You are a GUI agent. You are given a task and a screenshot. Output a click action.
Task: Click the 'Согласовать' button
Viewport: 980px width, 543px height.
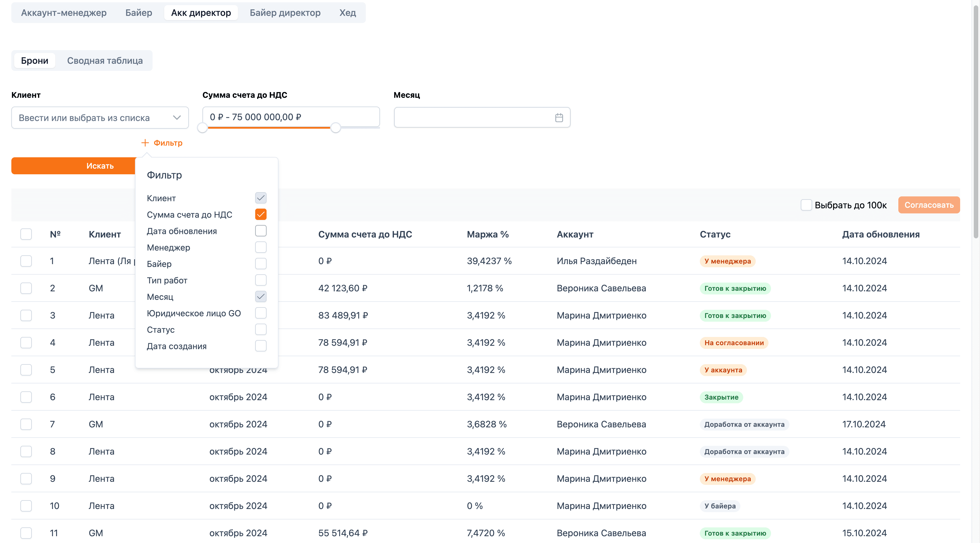[929, 205]
